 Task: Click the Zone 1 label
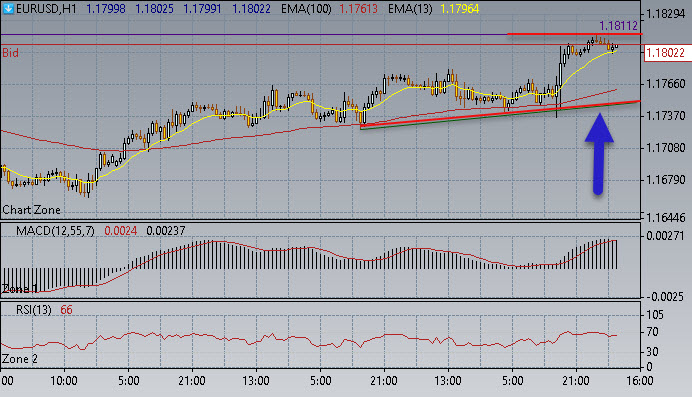pos(20,289)
